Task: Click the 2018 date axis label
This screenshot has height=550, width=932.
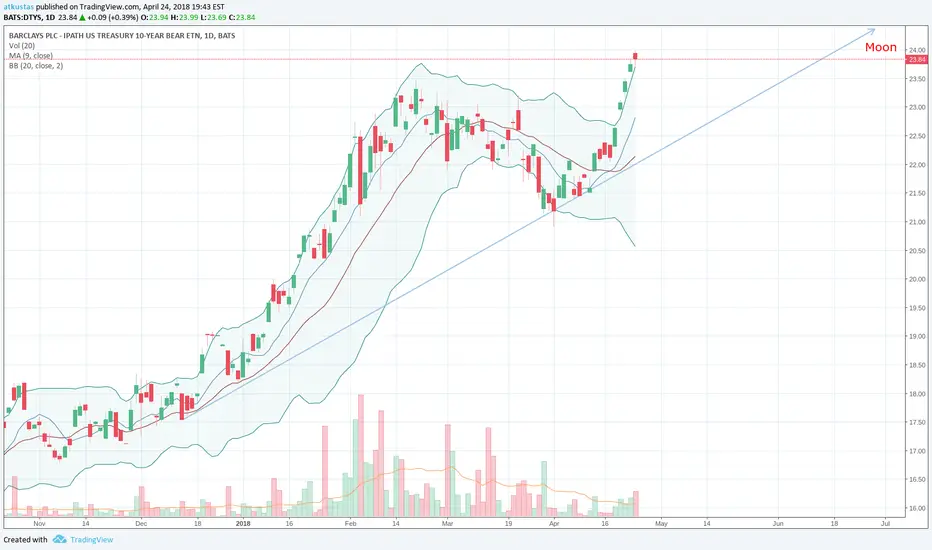Action: coord(243,524)
